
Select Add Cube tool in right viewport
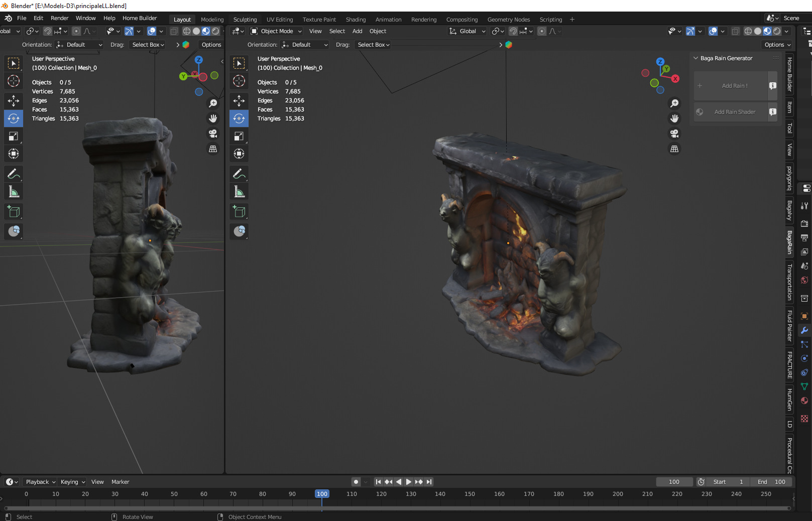click(239, 211)
